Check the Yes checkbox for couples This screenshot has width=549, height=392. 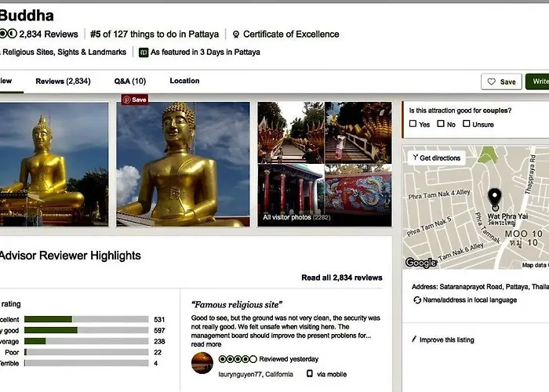tap(413, 124)
